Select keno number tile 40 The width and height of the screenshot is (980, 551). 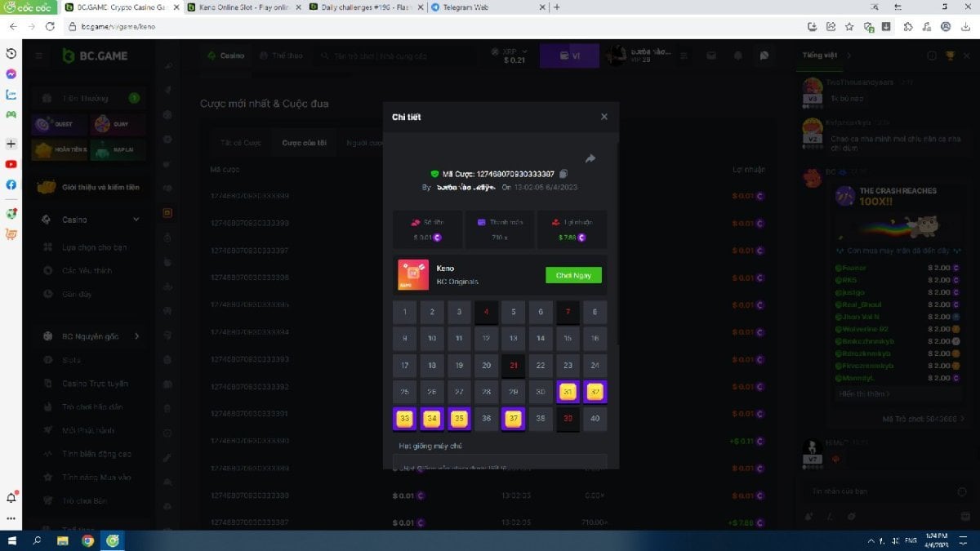(x=595, y=419)
